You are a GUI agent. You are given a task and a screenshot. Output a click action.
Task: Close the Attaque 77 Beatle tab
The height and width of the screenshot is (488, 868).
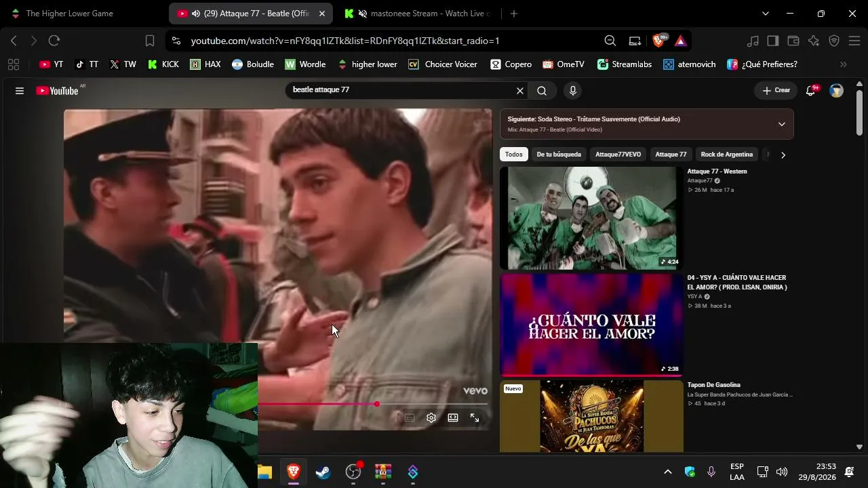point(322,14)
